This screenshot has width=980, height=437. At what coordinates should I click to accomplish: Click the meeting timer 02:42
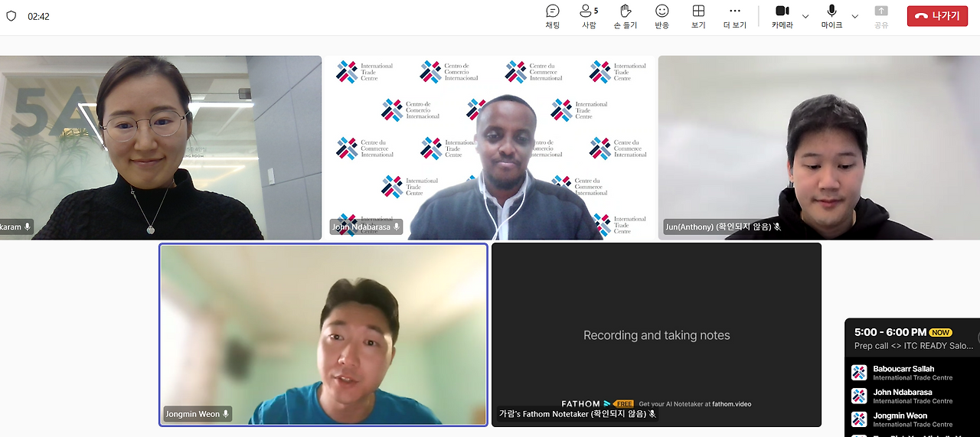(x=38, y=16)
